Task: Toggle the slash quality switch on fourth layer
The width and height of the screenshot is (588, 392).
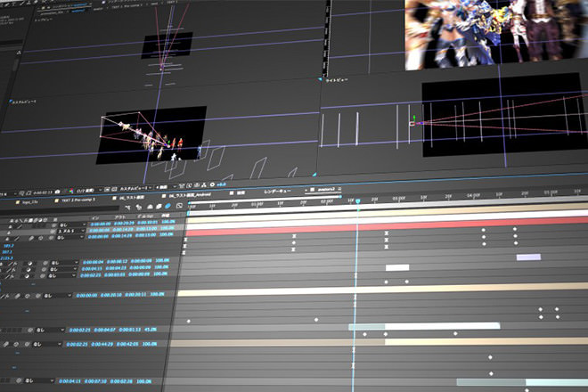Action: (x=12, y=263)
